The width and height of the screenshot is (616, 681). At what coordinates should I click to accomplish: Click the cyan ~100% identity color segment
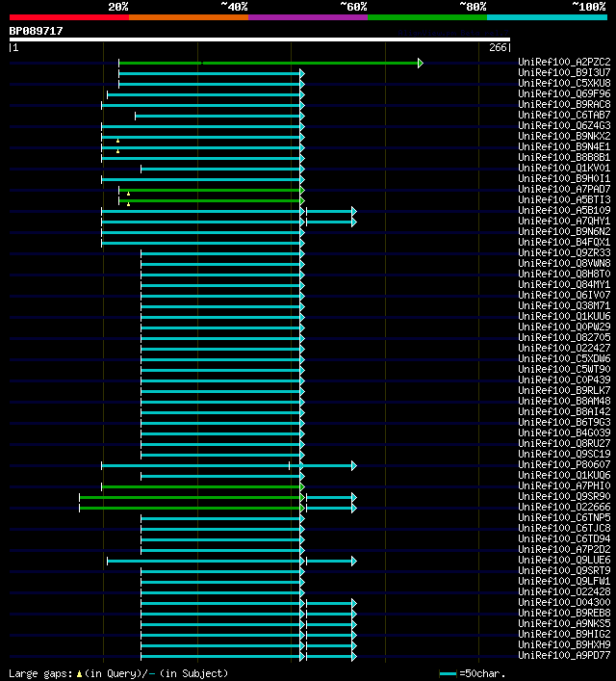tap(547, 17)
